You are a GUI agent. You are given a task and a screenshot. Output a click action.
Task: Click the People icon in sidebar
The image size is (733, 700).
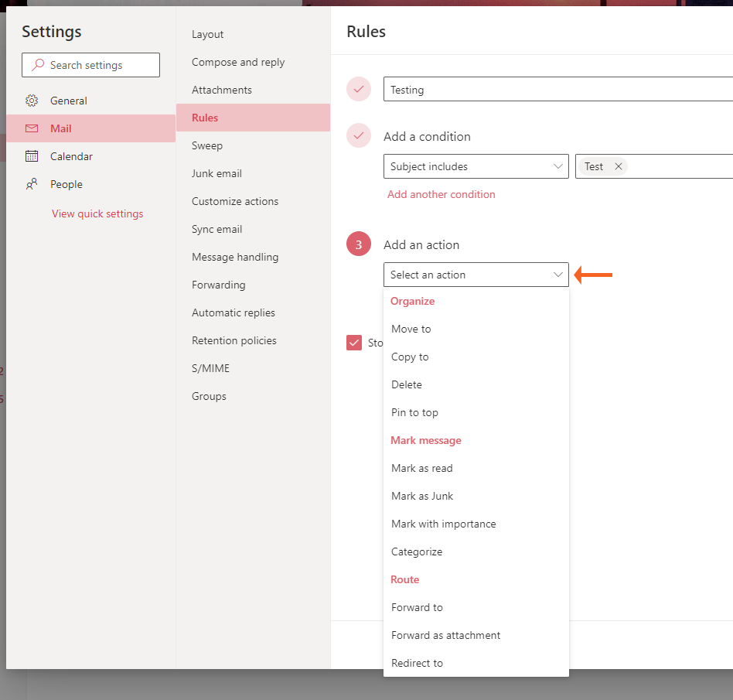pos(32,184)
